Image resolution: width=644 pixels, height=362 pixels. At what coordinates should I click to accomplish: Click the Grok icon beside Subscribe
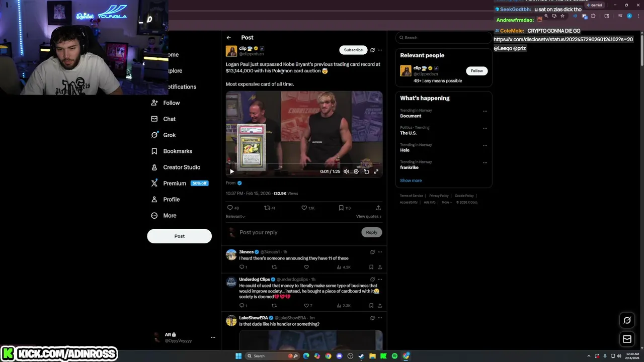372,50
